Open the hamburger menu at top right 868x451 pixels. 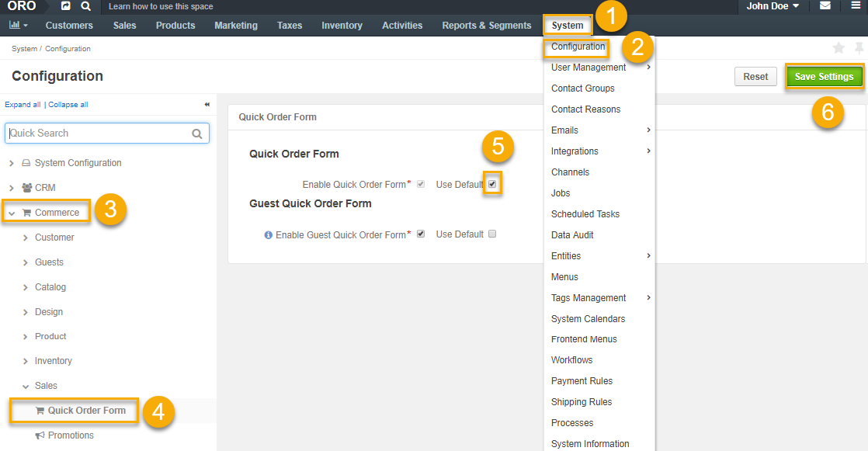856,6
